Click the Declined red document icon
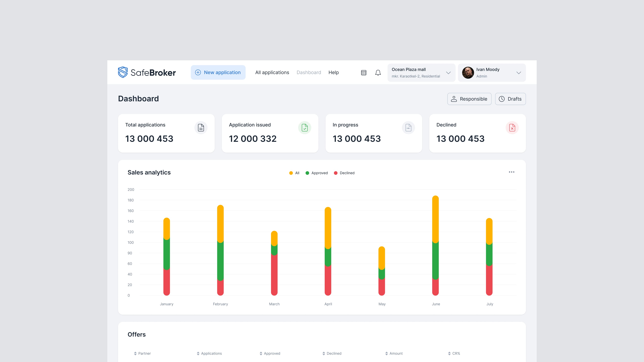Viewport: 644px width, 362px height. tap(512, 128)
